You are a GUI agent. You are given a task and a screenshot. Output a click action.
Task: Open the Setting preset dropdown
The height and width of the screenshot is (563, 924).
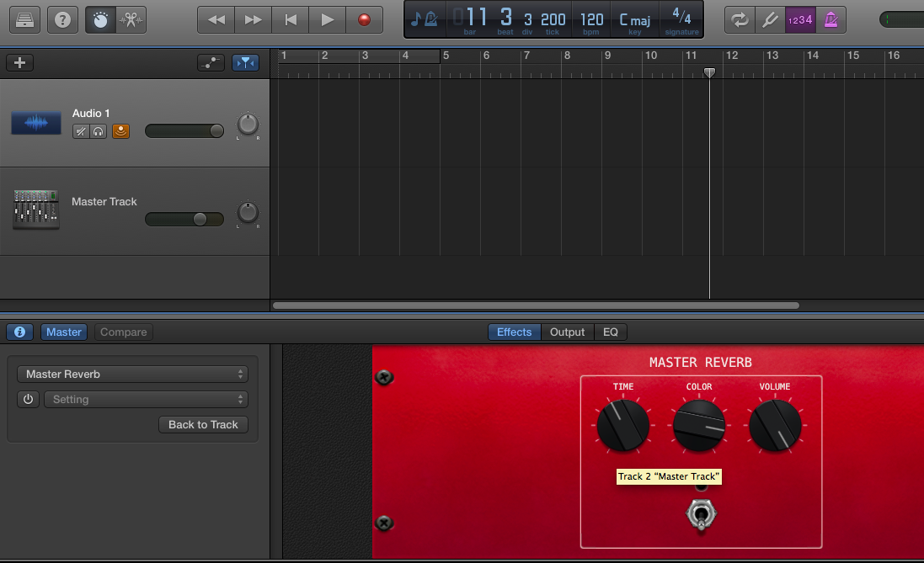(x=145, y=399)
